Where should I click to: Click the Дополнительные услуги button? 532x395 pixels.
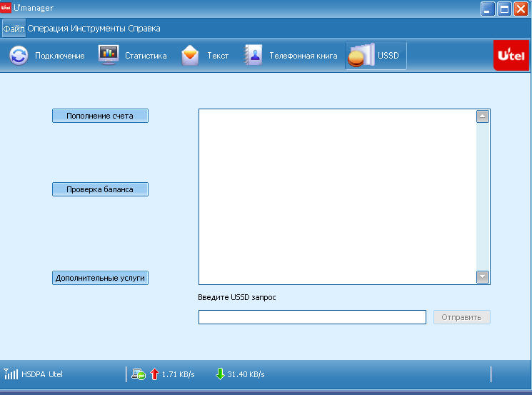pyautogui.click(x=100, y=278)
